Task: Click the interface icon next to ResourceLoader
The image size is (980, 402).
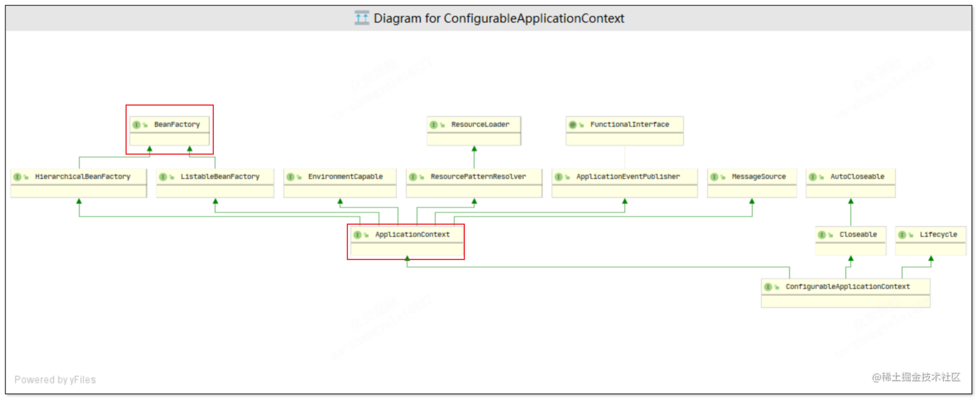Action: 434,125
